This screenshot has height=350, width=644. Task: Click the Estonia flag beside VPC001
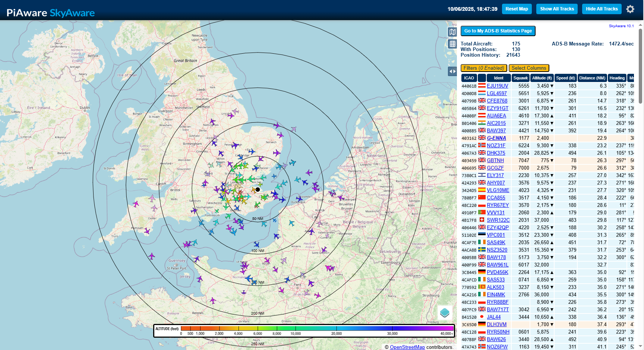pyautogui.click(x=482, y=234)
